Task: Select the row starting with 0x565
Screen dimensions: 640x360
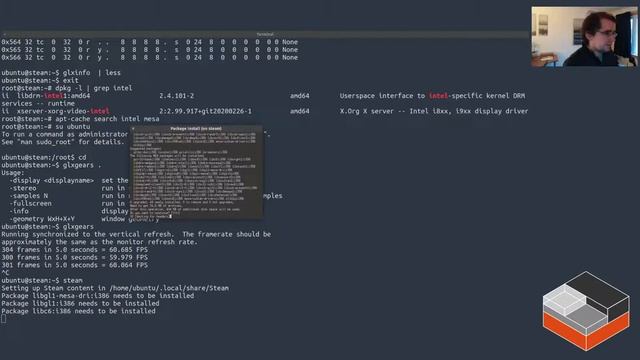Action: [x=149, y=50]
